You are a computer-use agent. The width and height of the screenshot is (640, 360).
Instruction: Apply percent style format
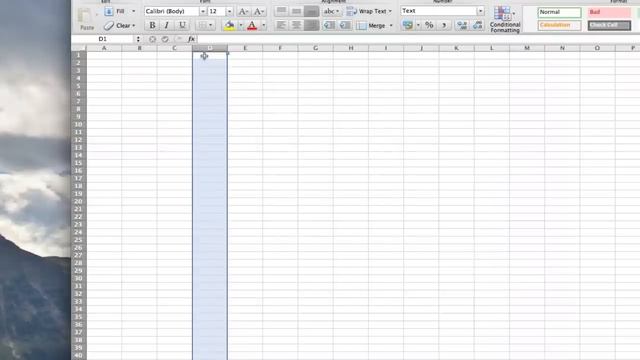(x=429, y=25)
